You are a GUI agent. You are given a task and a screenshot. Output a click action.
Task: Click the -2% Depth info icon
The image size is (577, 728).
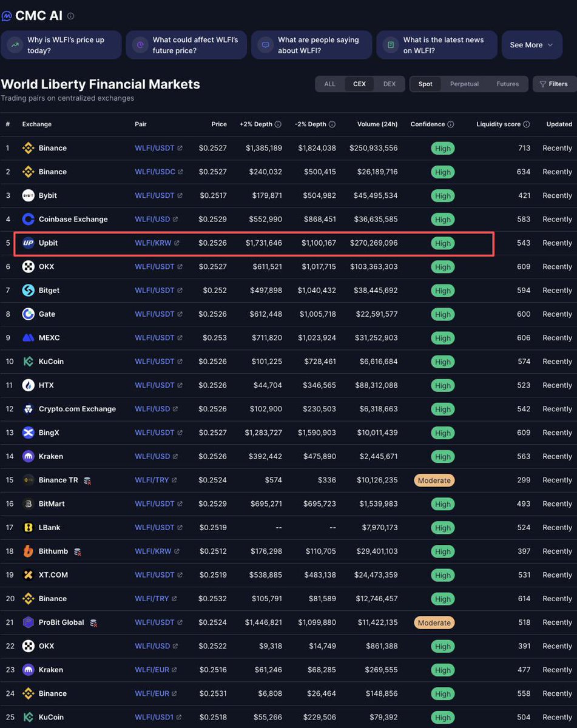click(x=332, y=124)
